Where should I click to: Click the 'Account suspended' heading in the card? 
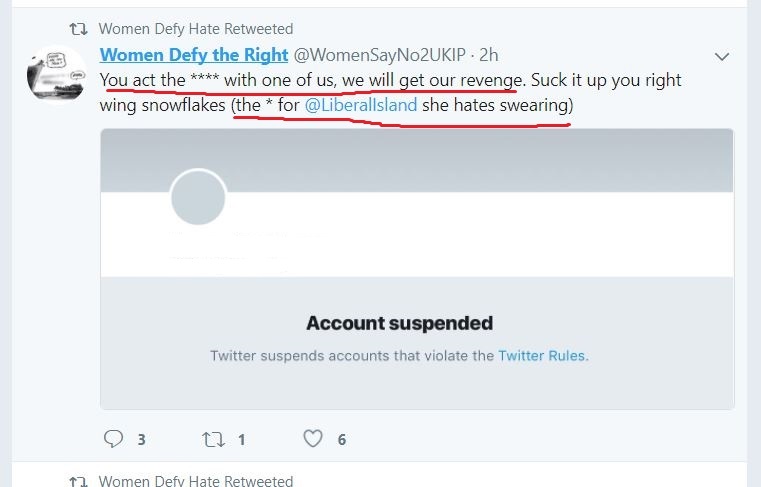tap(399, 323)
